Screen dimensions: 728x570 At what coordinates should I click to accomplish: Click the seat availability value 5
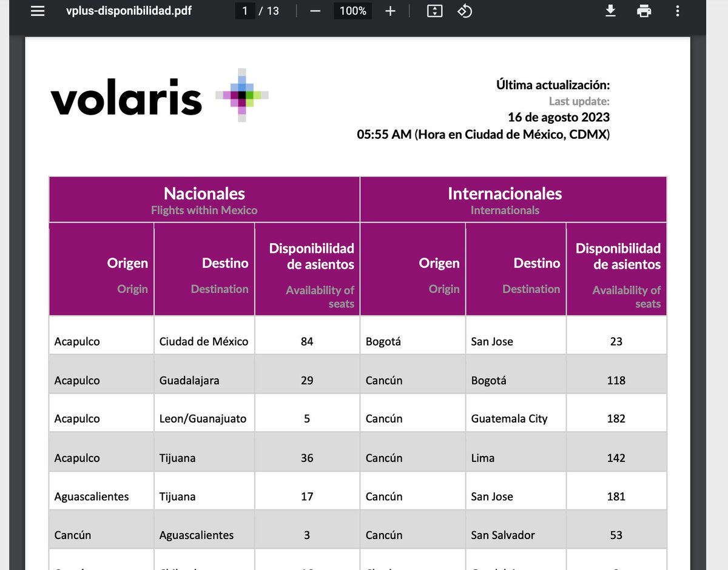307,418
